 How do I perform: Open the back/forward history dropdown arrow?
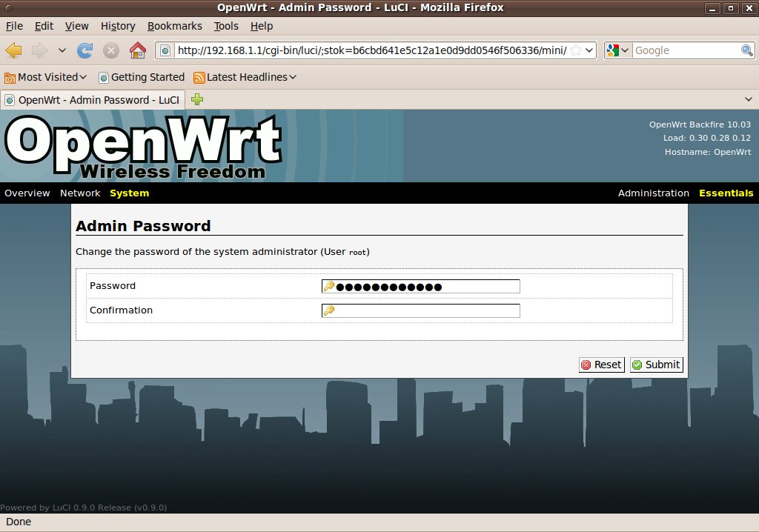62,50
